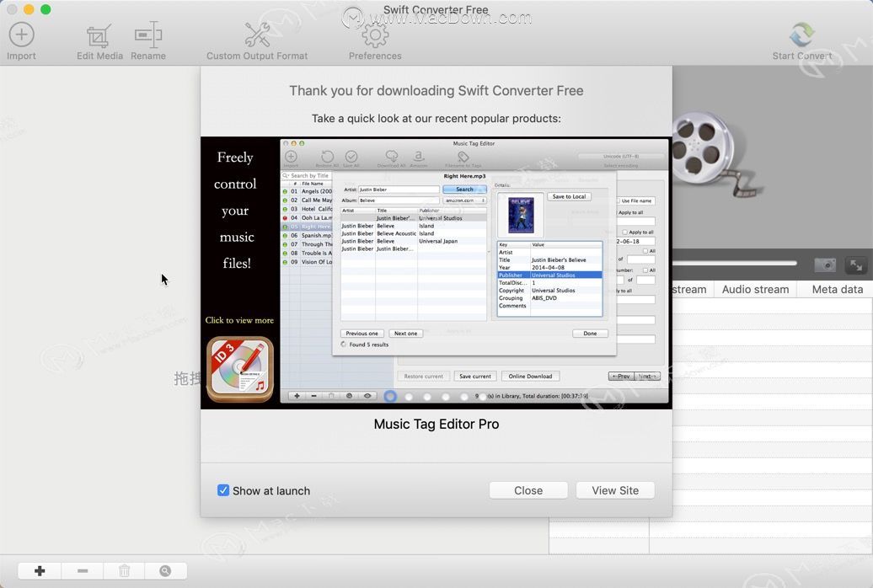This screenshot has height=588, width=873.
Task: Switch to the Audio stream tab
Action: click(755, 290)
